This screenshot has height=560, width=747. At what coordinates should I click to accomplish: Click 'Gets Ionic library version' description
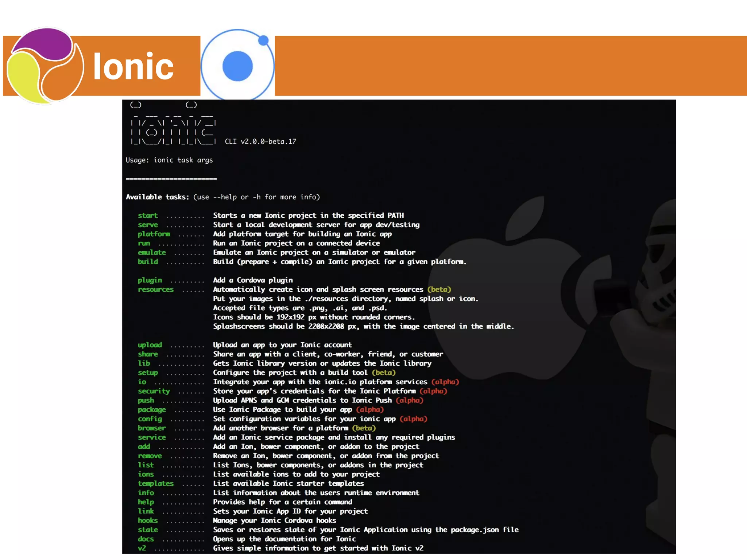[x=322, y=363]
